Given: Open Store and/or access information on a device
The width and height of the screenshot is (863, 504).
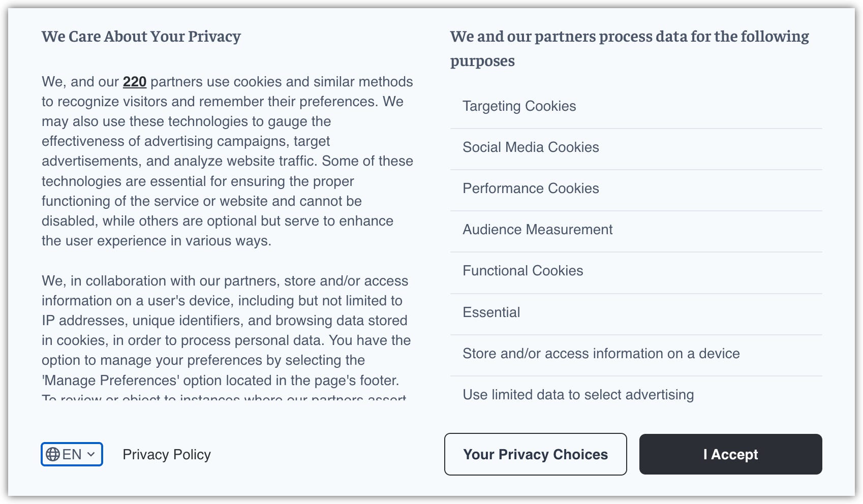Looking at the screenshot, I should pos(601,354).
